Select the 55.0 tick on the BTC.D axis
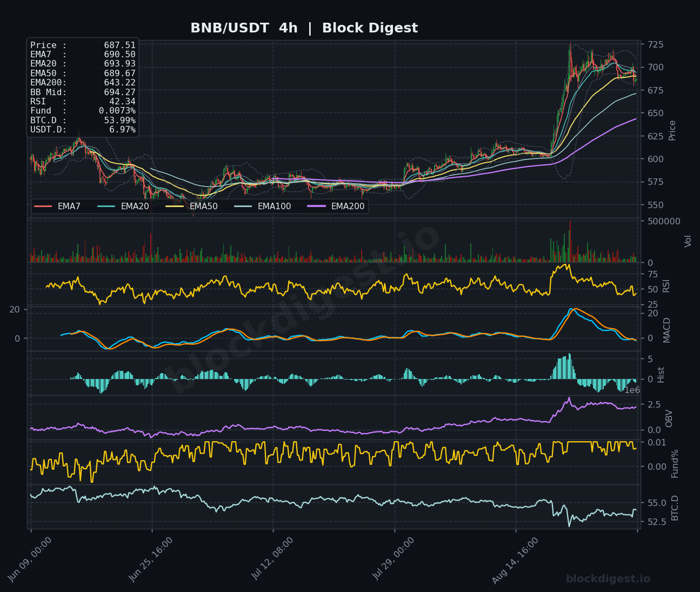Screen dimensions: 700x592 click(656, 503)
